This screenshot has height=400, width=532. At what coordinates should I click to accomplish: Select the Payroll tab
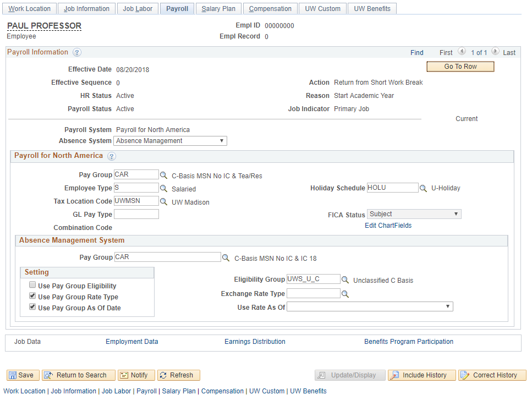[177, 9]
